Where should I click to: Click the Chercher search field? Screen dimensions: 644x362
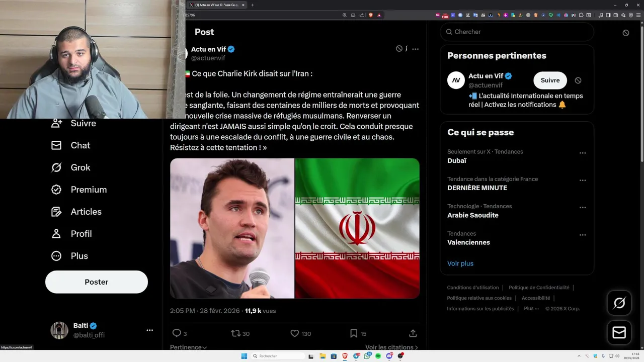[x=517, y=32]
